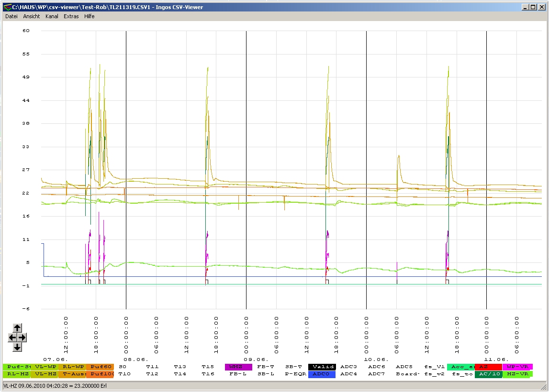
Task: Click the CSV-Viewer app icon in title bar
Action: click(x=7, y=7)
